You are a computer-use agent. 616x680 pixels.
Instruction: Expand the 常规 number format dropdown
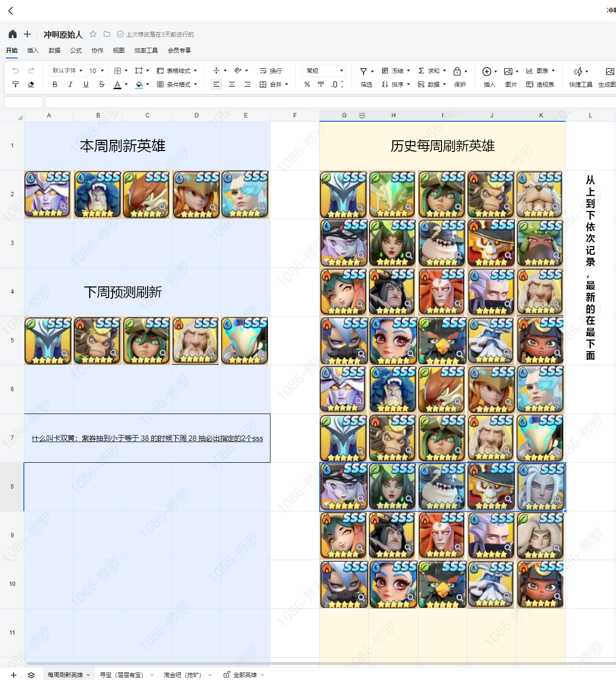click(324, 71)
